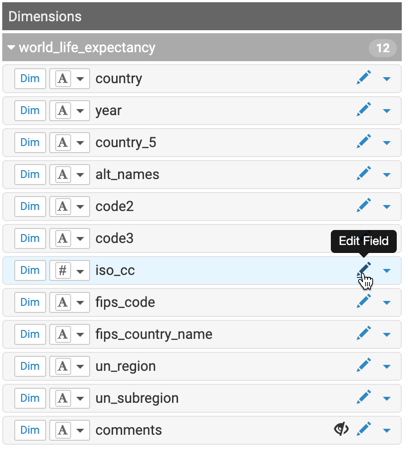Toggle the Dim button on country_5

[30, 142]
